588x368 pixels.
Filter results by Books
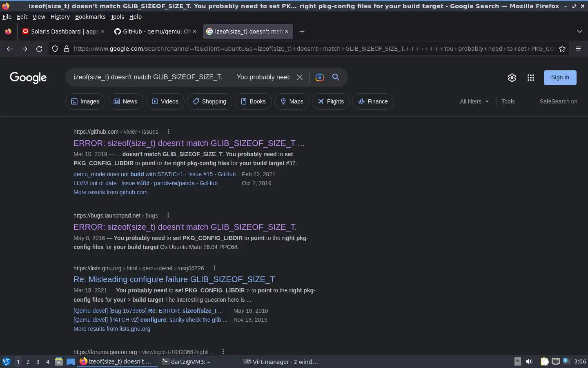click(253, 101)
